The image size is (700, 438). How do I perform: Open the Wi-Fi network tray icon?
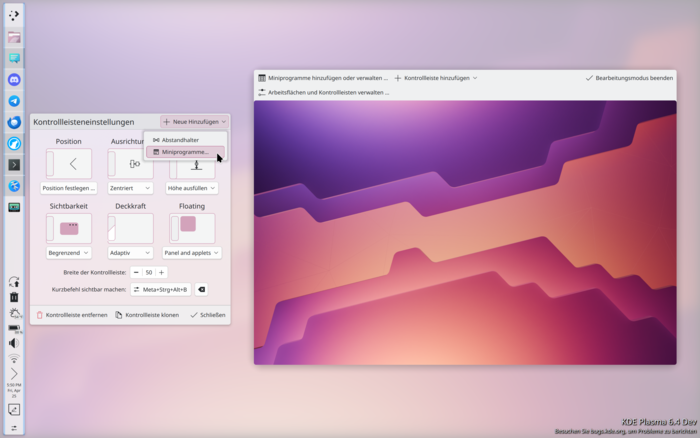(14, 358)
